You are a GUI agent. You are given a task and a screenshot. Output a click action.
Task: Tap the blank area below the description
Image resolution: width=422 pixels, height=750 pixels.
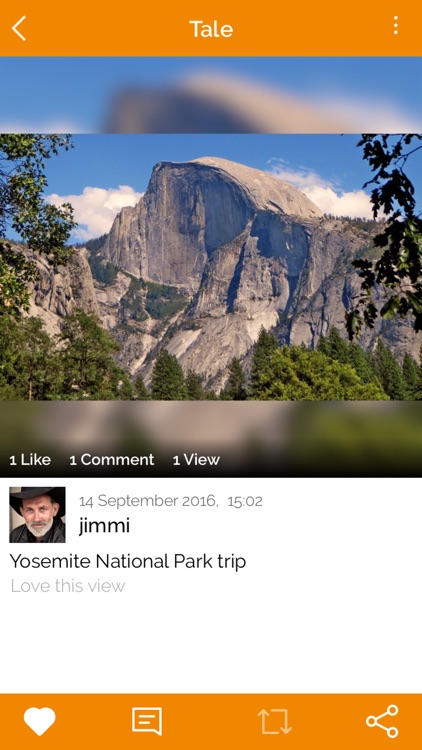click(211, 644)
